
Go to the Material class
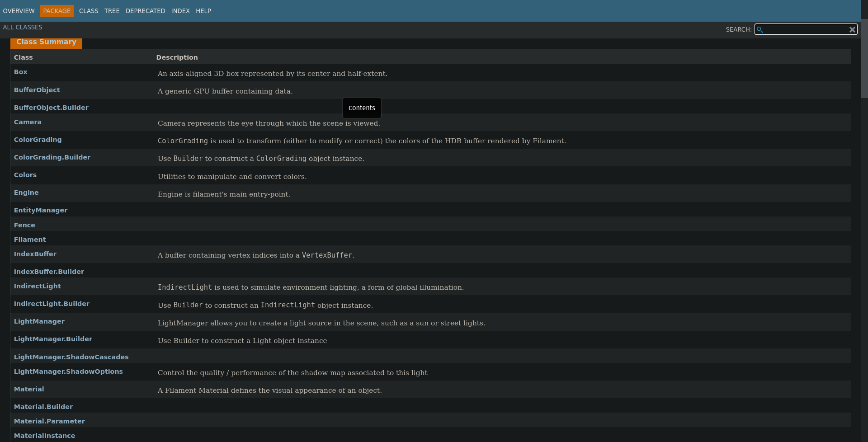tap(29, 389)
